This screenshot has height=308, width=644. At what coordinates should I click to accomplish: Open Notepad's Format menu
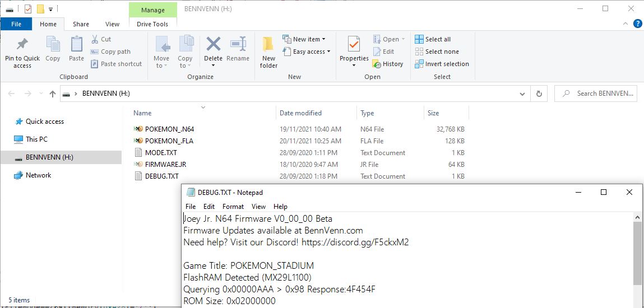click(233, 207)
